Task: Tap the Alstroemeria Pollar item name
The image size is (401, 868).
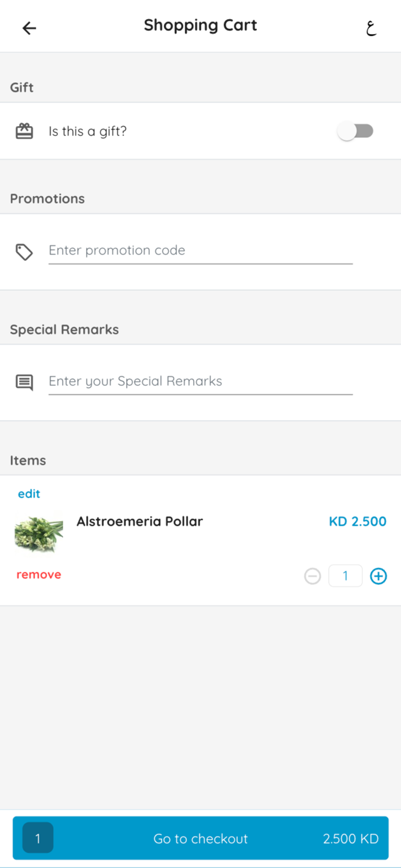Action: tap(139, 521)
